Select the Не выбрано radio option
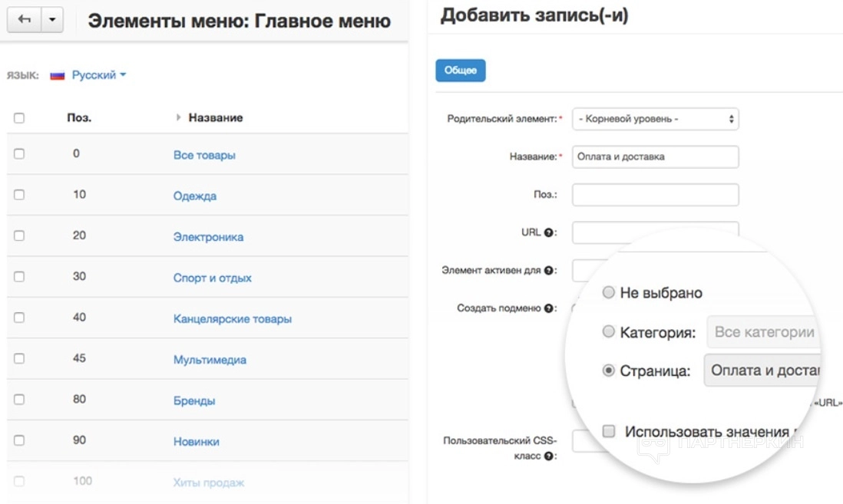 click(x=608, y=292)
